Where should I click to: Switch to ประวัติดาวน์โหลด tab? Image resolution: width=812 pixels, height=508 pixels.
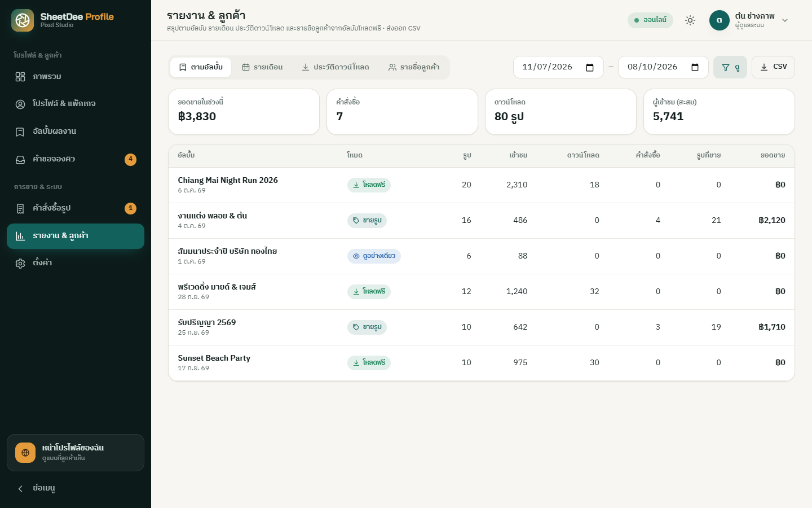pyautogui.click(x=336, y=67)
